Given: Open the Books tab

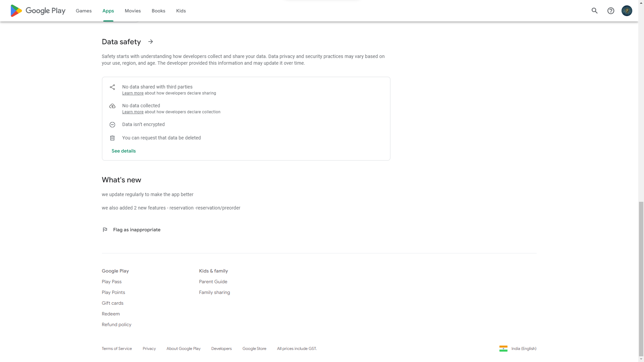Looking at the screenshot, I should pyautogui.click(x=158, y=11).
